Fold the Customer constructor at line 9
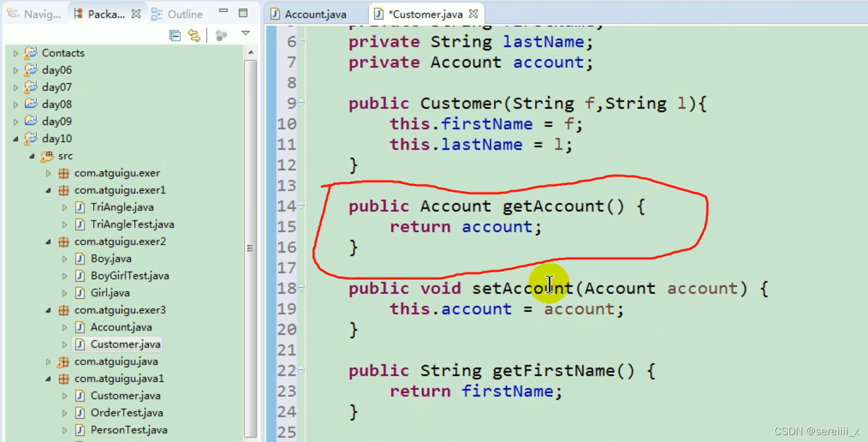The image size is (868, 442). [x=302, y=103]
